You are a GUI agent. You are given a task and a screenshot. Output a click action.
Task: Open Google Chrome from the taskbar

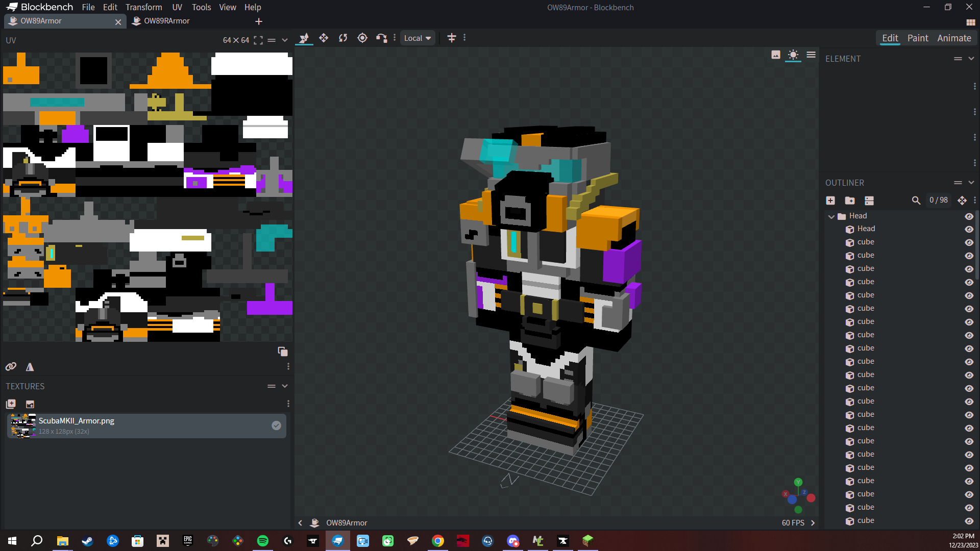pos(438,541)
